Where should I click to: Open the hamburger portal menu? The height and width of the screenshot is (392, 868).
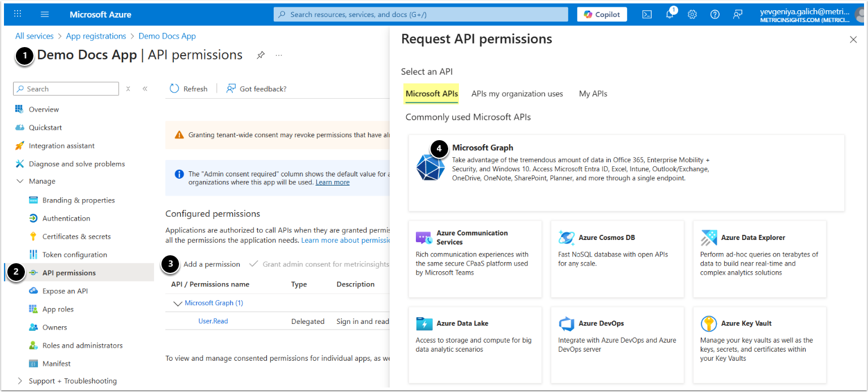coord(45,14)
